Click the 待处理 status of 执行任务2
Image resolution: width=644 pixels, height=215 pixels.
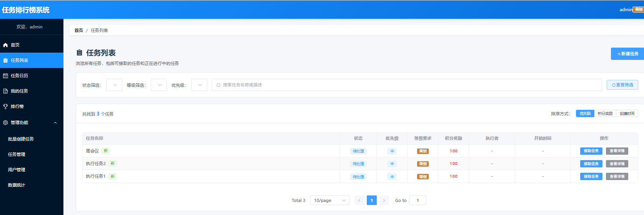358,164
